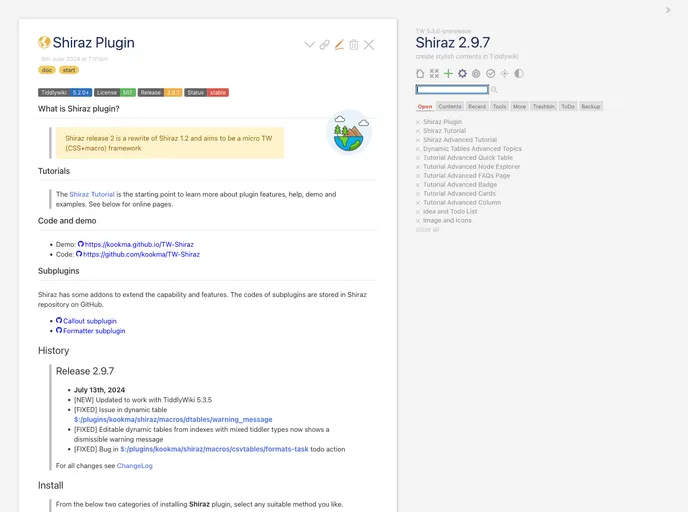Screen dimensions: 688x512
Task: Toggle the half-circle palette switcher icon
Action: click(519, 74)
